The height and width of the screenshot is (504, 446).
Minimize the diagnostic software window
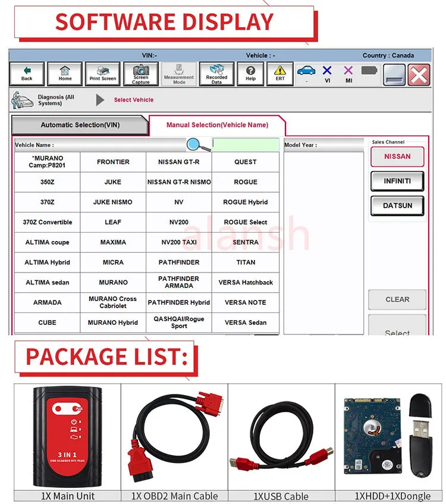[x=394, y=74]
